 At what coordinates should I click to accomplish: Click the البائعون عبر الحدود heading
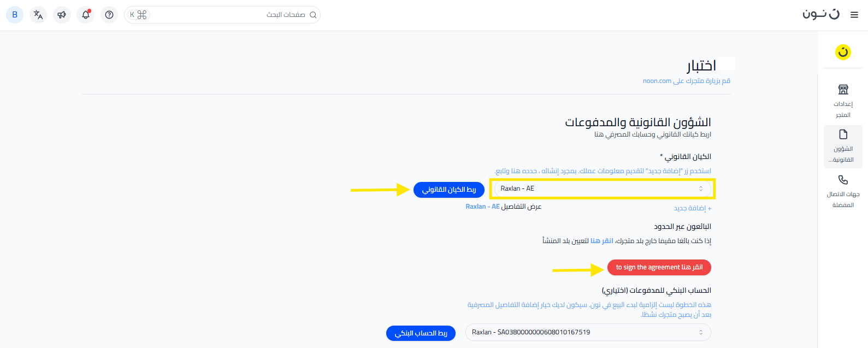(x=682, y=226)
